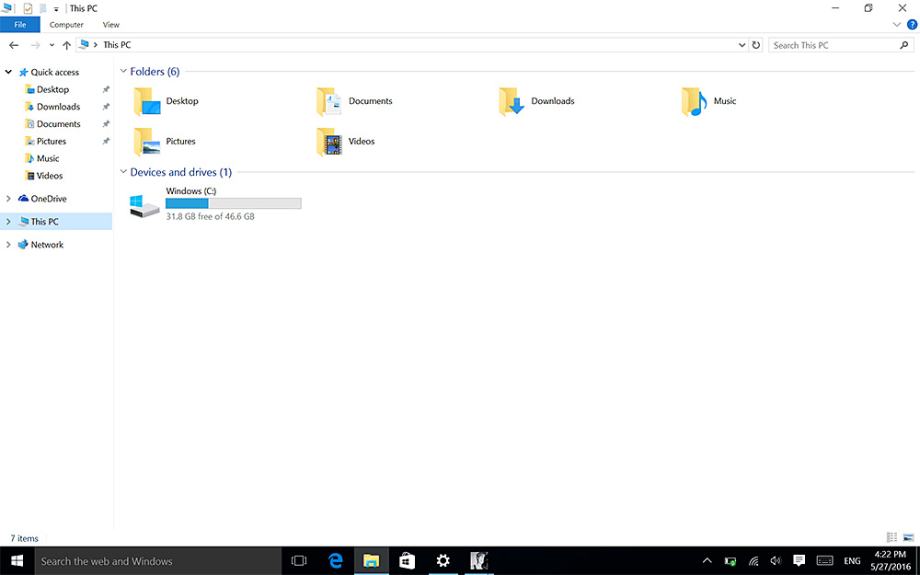Viewport: 920px width, 575px height.
Task: Open the touch keyboard tray icon
Action: click(x=824, y=561)
